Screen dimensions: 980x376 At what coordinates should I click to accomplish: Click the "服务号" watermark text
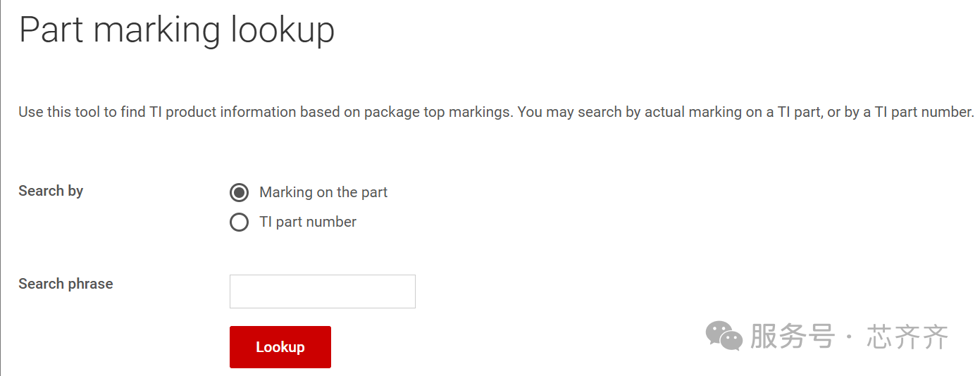point(793,336)
